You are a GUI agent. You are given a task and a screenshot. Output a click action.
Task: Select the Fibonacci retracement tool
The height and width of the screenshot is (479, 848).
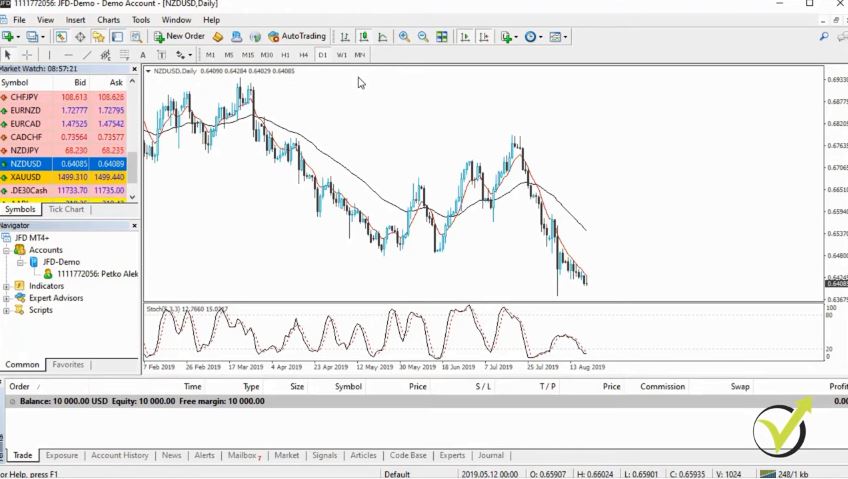point(124,55)
